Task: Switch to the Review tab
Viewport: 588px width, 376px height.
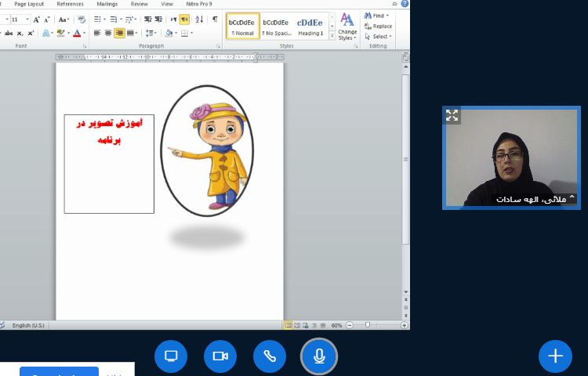Action: coord(139,4)
